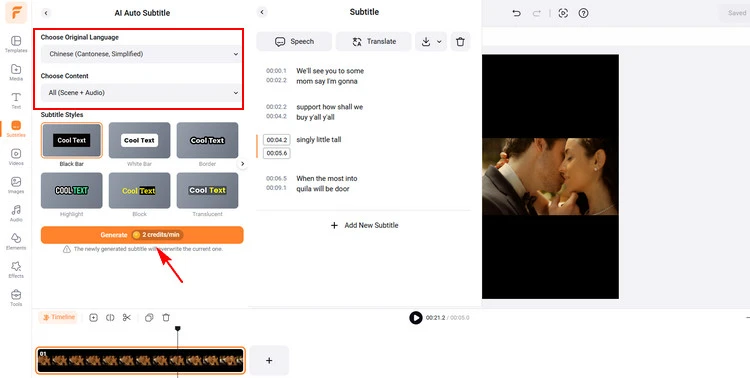Select clip 01 in the timeline
This screenshot has width=750, height=378.
[x=141, y=360]
